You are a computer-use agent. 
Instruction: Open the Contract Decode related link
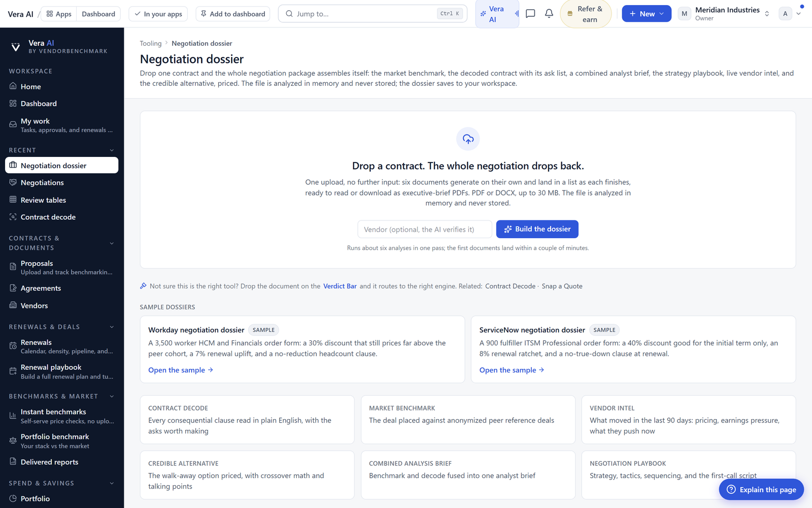click(510, 287)
